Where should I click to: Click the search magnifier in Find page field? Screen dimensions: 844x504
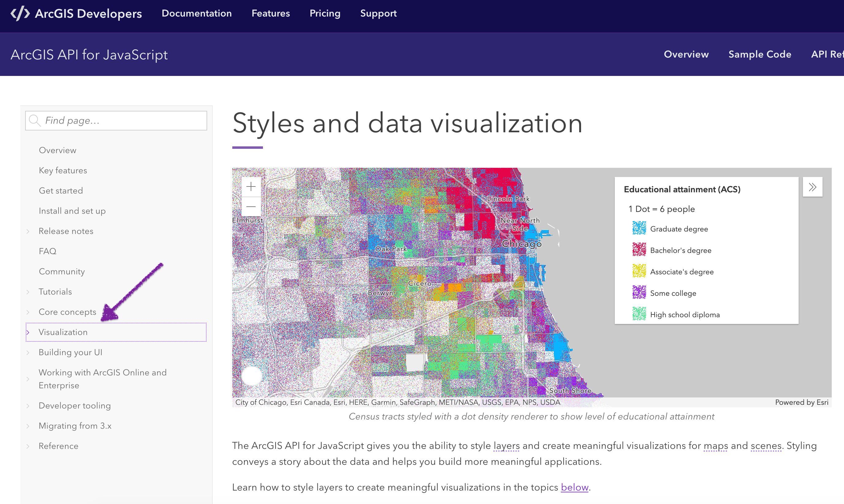click(35, 121)
